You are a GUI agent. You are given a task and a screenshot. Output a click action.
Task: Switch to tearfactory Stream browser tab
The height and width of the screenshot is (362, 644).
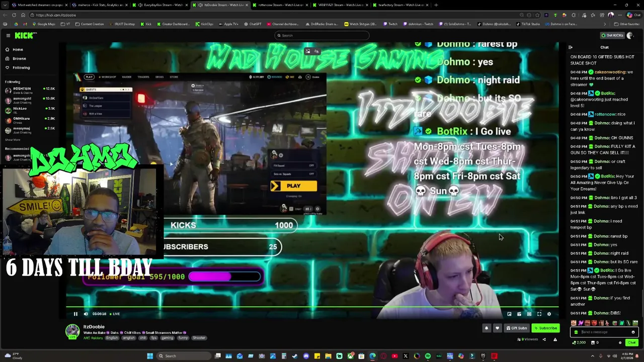(401, 5)
